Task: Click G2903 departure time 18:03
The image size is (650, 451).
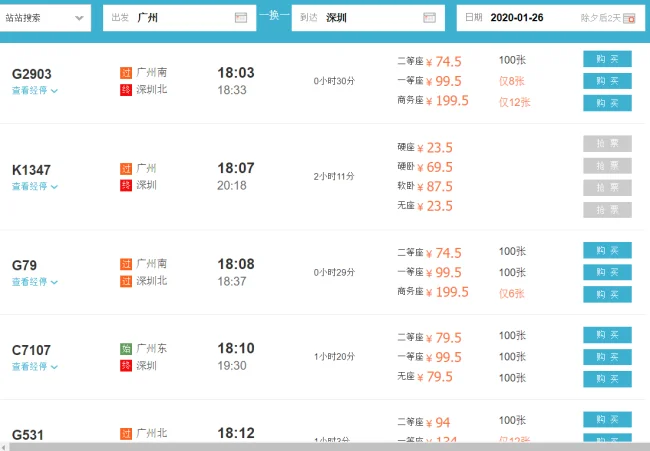Action: pos(236,73)
